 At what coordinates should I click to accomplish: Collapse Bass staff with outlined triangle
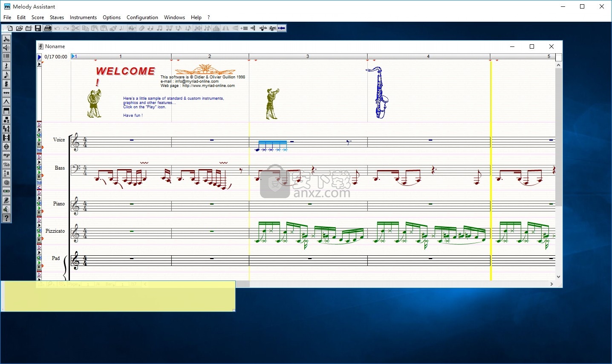(39, 157)
